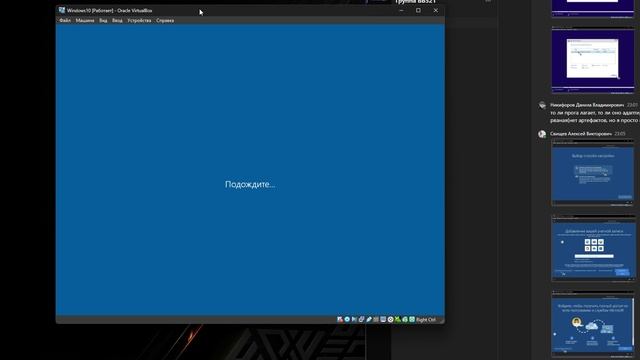The image size is (640, 360).
Task: Open the partially visible top chat thumbnail
Action: (593, 9)
